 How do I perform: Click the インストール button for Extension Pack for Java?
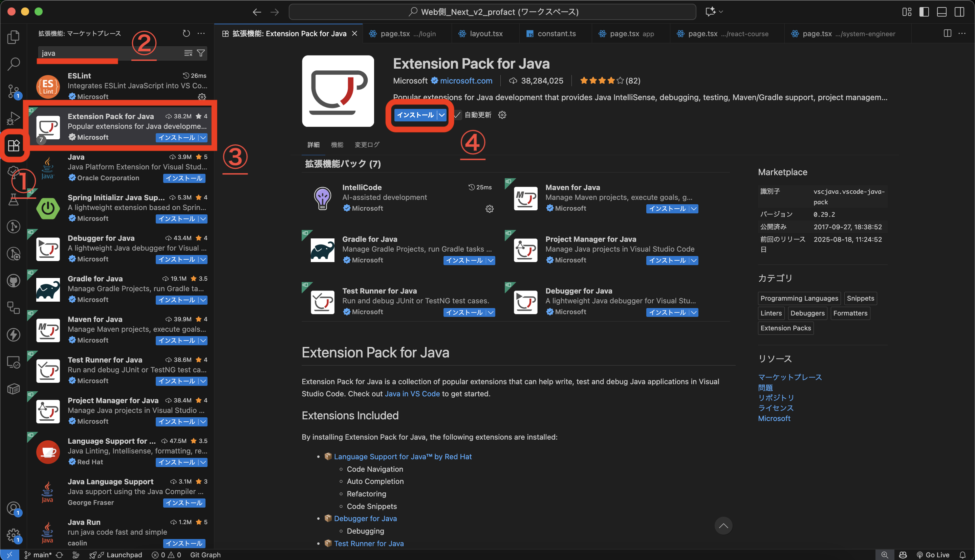pos(416,115)
